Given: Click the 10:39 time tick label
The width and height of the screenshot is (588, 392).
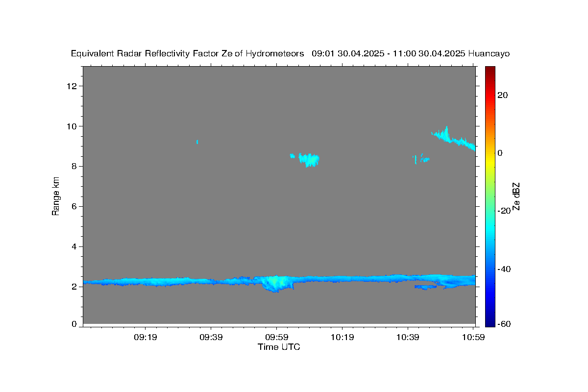Looking at the screenshot, I should [408, 337].
